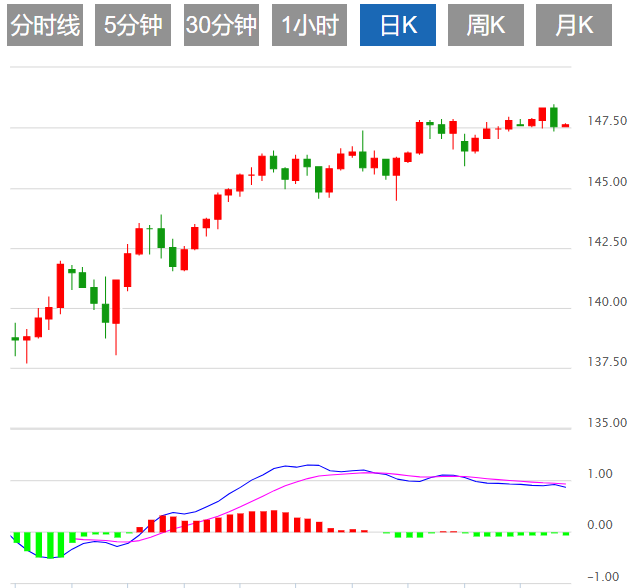632x588 pixels.
Task: Select the highlighted 日K tab
Action: [398, 26]
